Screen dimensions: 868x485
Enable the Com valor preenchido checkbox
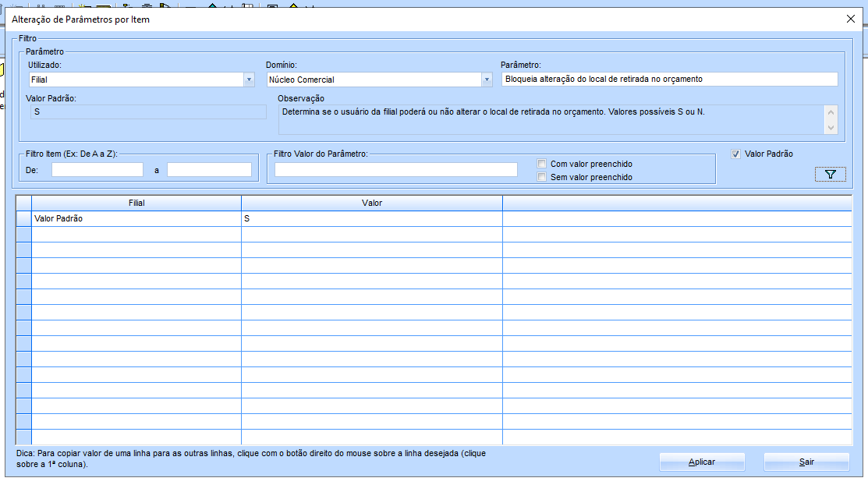click(x=542, y=164)
